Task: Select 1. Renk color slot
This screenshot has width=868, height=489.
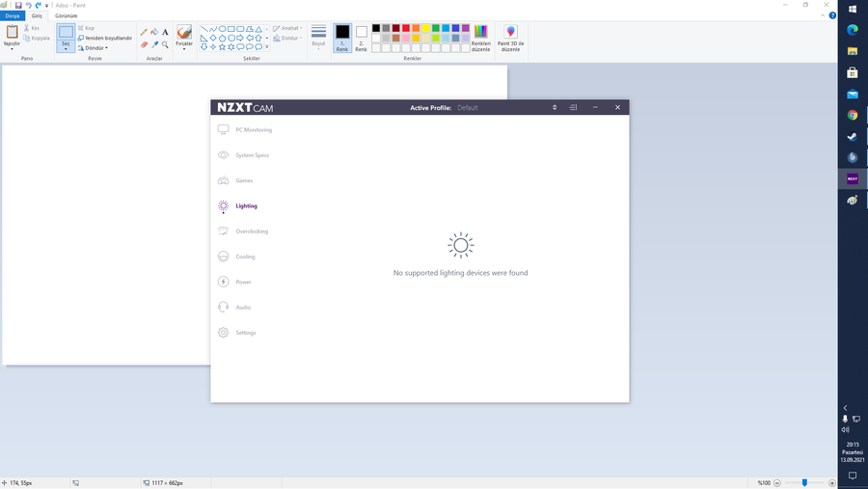Action: (342, 38)
